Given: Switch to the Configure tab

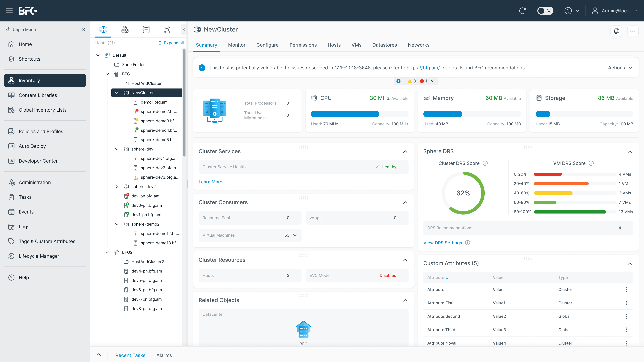Looking at the screenshot, I should (x=267, y=45).
